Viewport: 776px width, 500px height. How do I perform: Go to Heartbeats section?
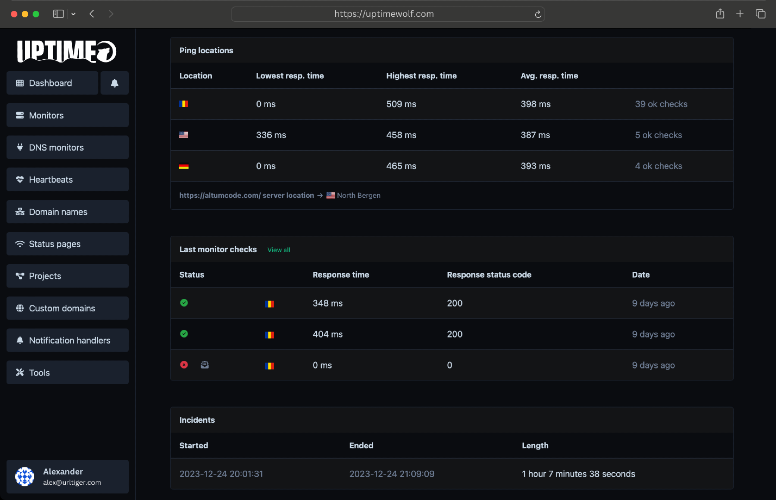pyautogui.click(x=68, y=180)
